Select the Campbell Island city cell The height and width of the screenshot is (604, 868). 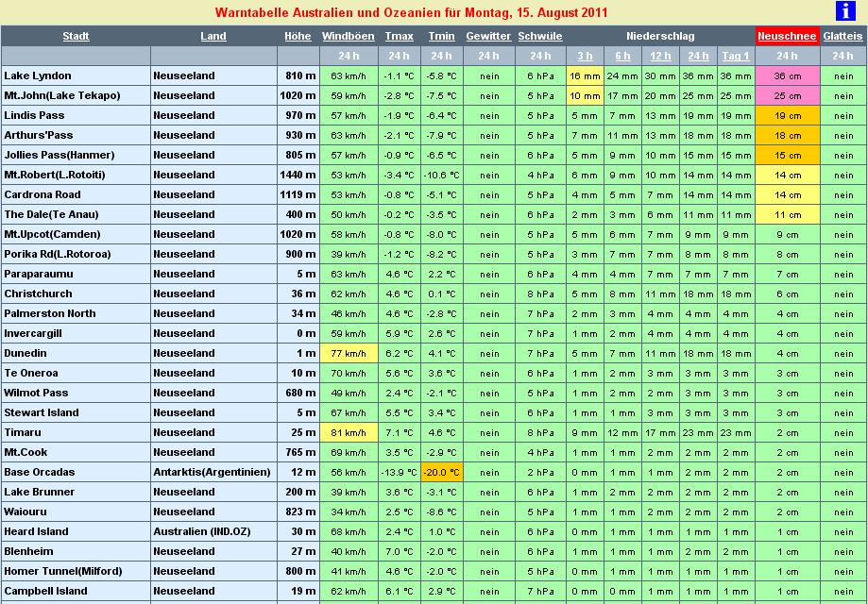76,592
